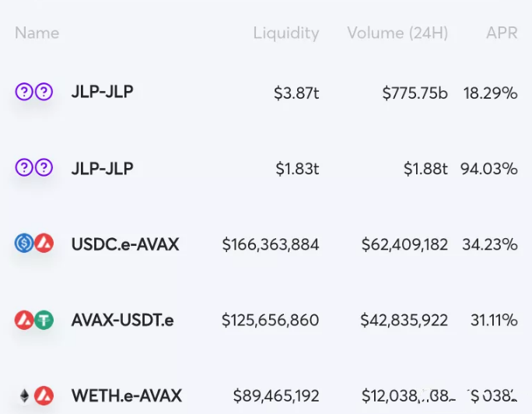Click the first unknown token icon in top JLP-JLP row
The width and height of the screenshot is (532, 414).
(x=24, y=92)
